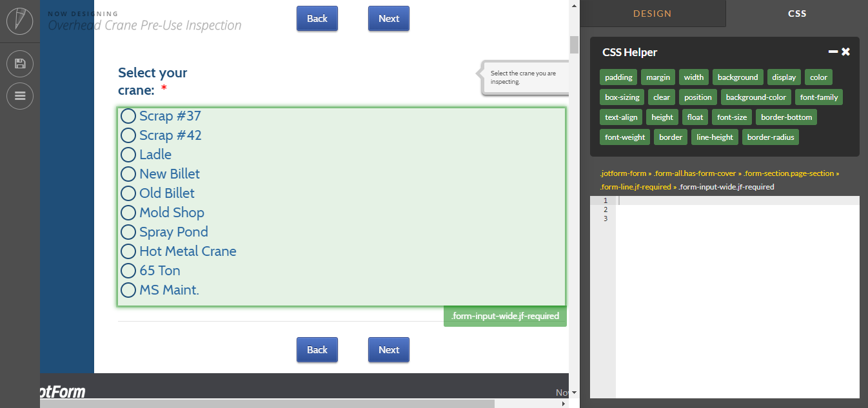Insert the font-family property tag
This screenshot has width=868, height=408.
[x=819, y=97]
